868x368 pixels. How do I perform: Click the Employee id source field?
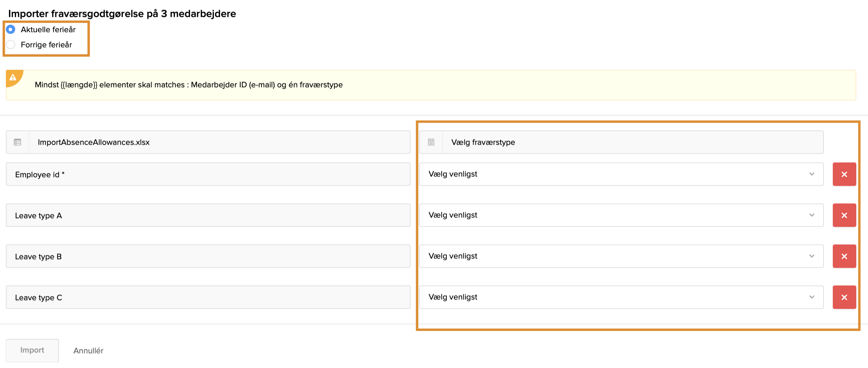click(x=208, y=174)
